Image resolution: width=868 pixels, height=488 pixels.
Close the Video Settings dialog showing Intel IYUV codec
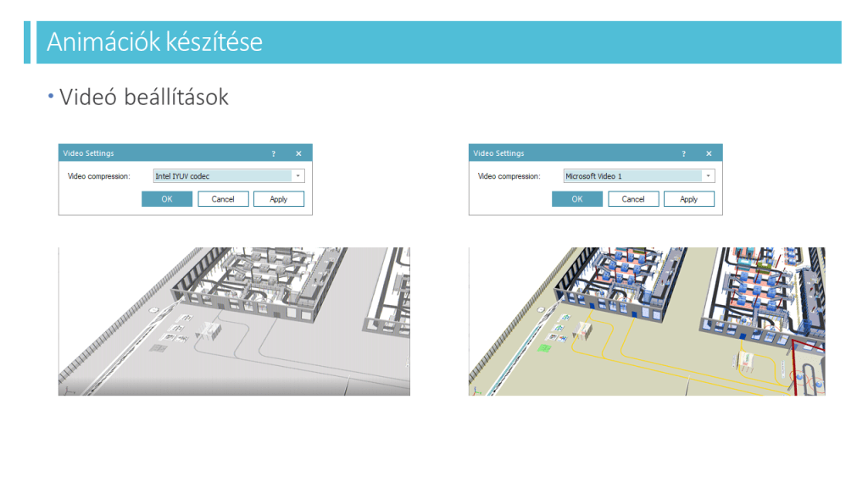tap(298, 154)
